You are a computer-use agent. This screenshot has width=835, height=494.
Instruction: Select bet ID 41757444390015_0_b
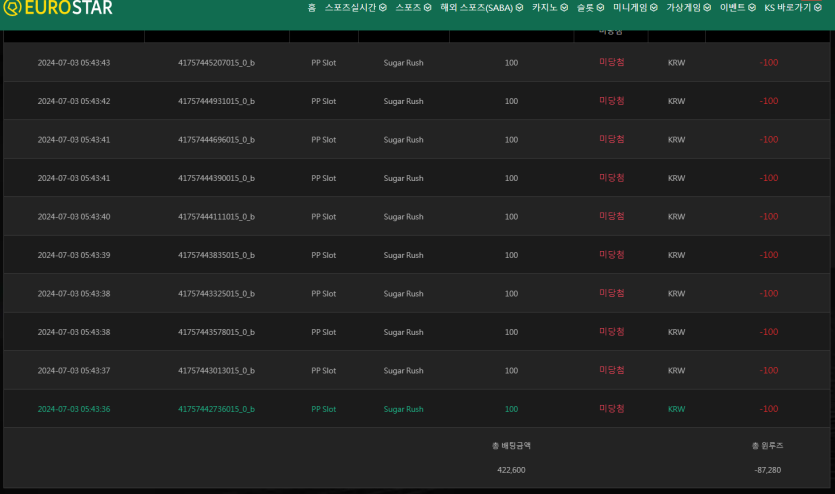(x=216, y=178)
